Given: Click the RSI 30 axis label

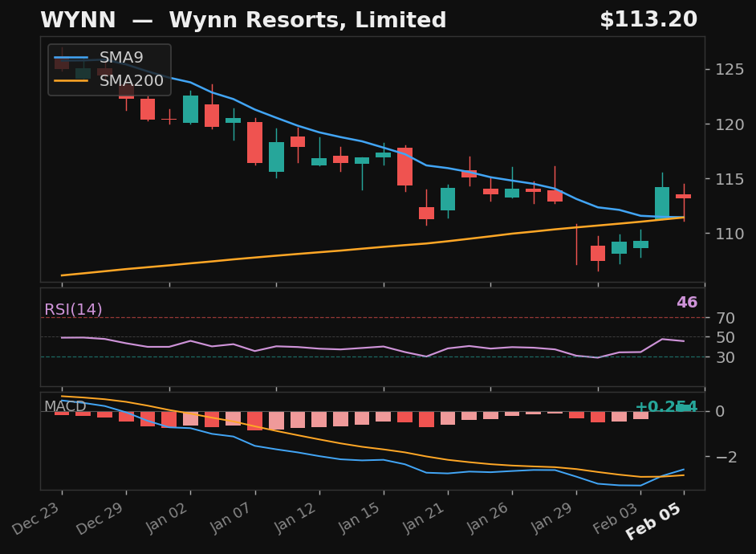Looking at the screenshot, I should [x=726, y=357].
